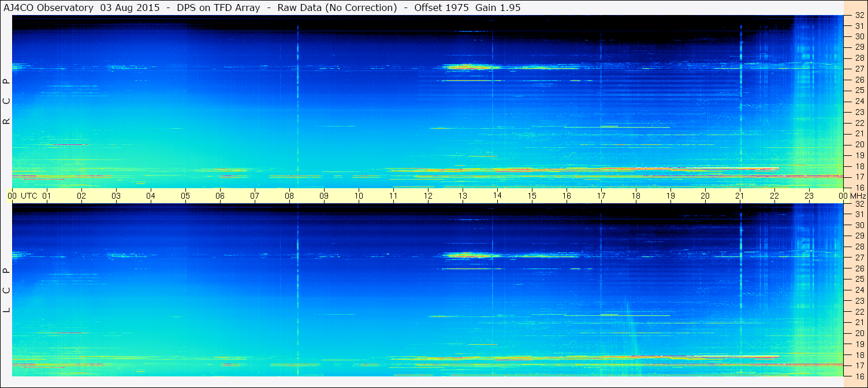
Task: Click the 05 UTC time axis marker
Action: coord(185,196)
